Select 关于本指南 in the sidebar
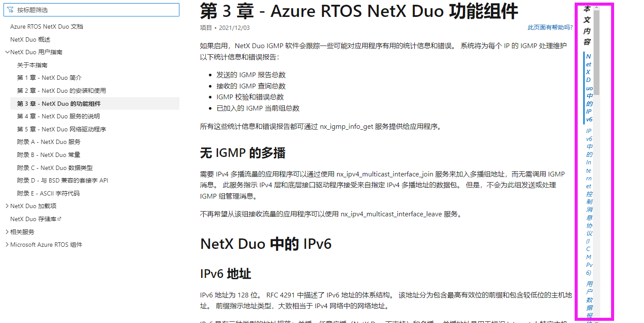Image resolution: width=644 pixels, height=323 pixels. tap(32, 65)
